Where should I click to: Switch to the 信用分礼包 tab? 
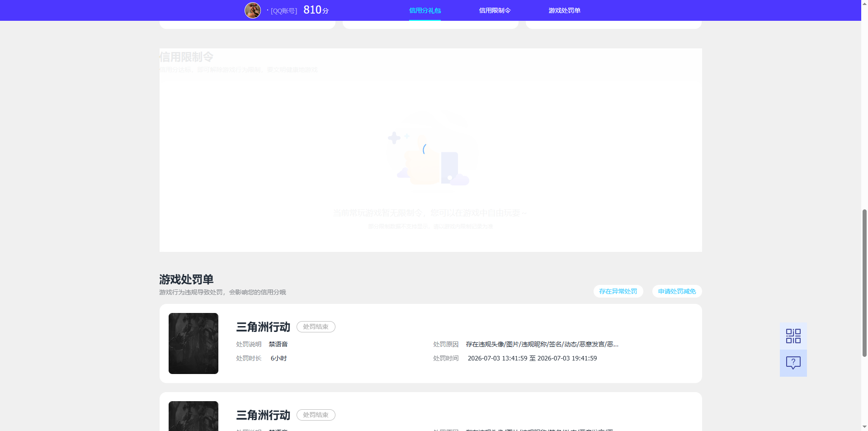click(425, 10)
